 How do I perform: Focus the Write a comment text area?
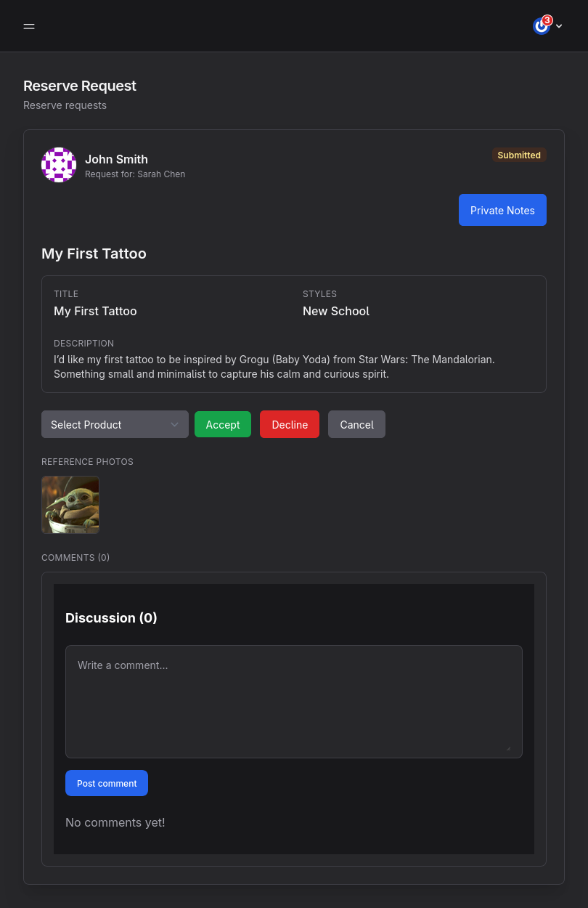(293, 701)
